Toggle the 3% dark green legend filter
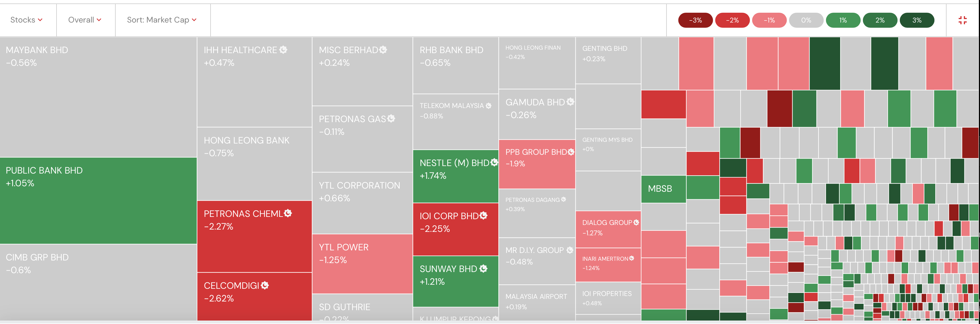 [x=917, y=20]
